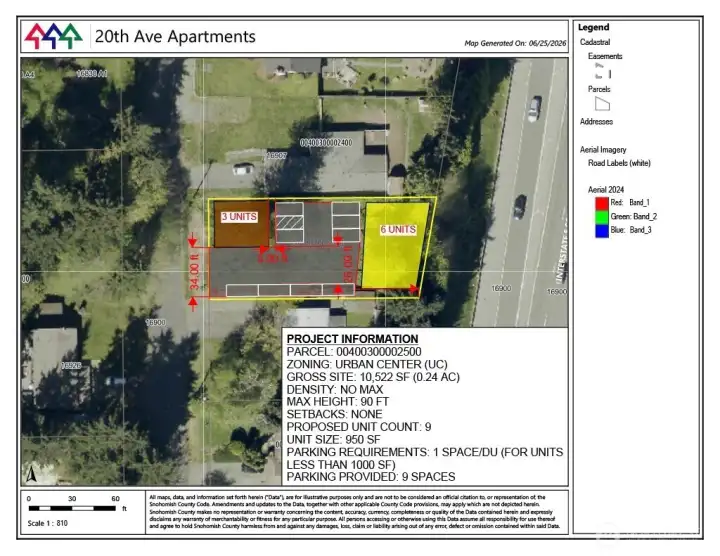Click "MAX HEIGHT: 90 FT" line
Viewport: 720px width, 556px height.
tap(338, 402)
